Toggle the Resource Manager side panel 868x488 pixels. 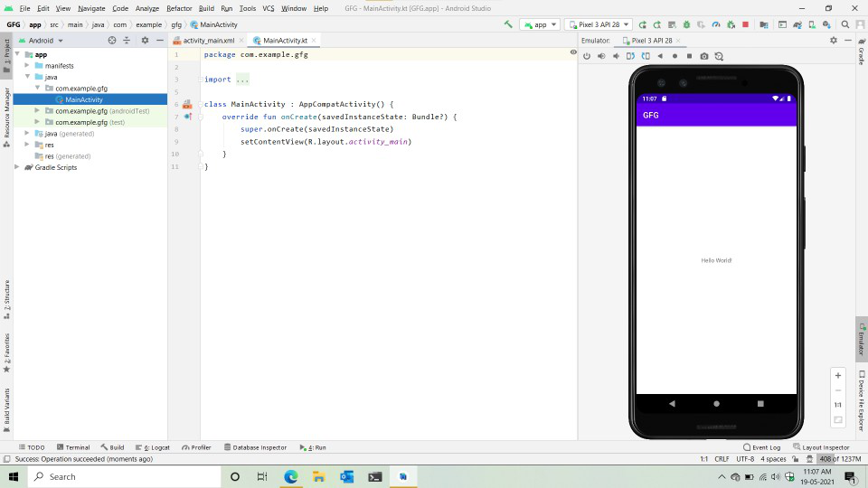pyautogui.click(x=6, y=111)
